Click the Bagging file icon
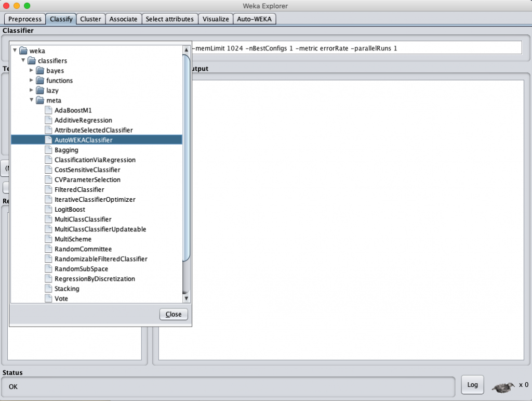This screenshot has height=401, width=532. click(x=48, y=150)
